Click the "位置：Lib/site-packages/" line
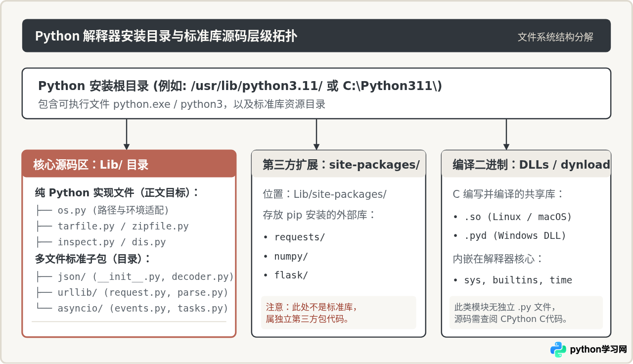Image resolution: width=633 pixels, height=364 pixels. point(324,194)
